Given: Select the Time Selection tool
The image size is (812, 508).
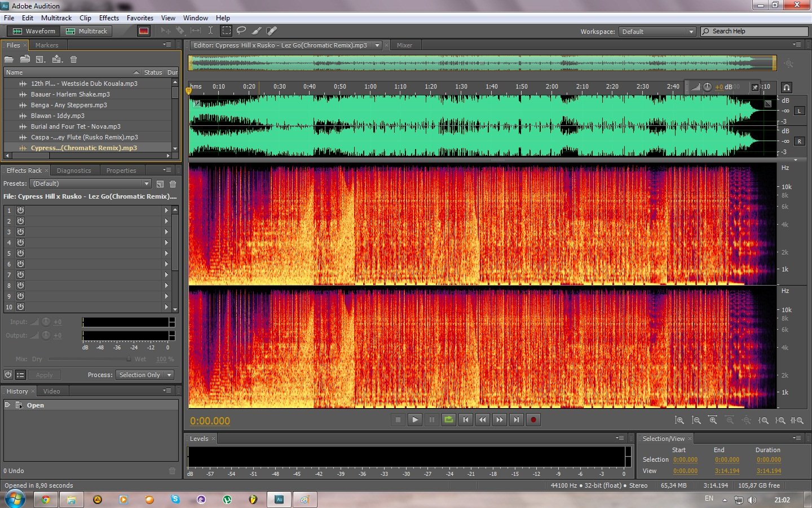Looking at the screenshot, I should [210, 30].
